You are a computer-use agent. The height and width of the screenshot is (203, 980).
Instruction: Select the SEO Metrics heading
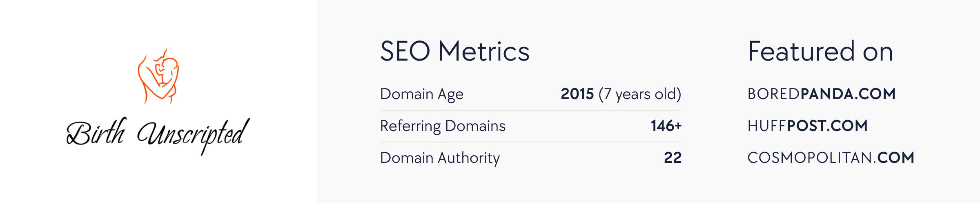[x=454, y=52]
